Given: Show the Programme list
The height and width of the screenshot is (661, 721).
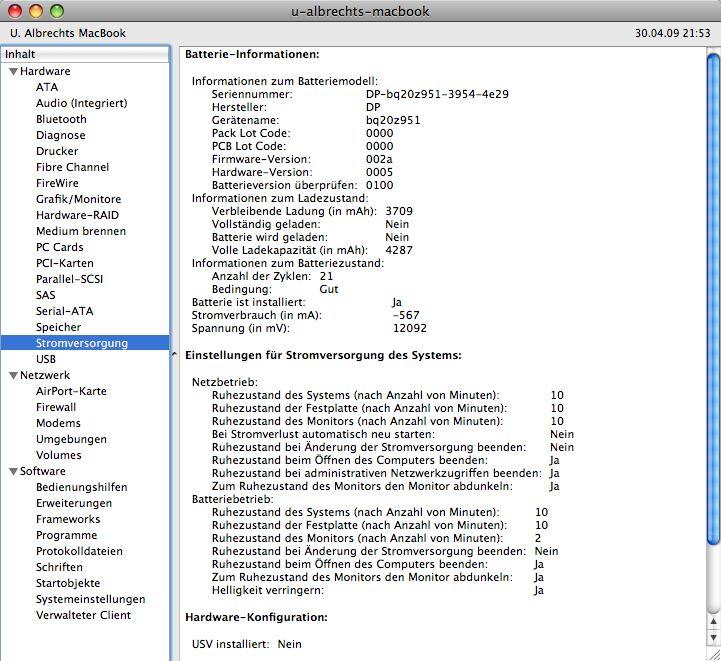Looking at the screenshot, I should pos(67,535).
